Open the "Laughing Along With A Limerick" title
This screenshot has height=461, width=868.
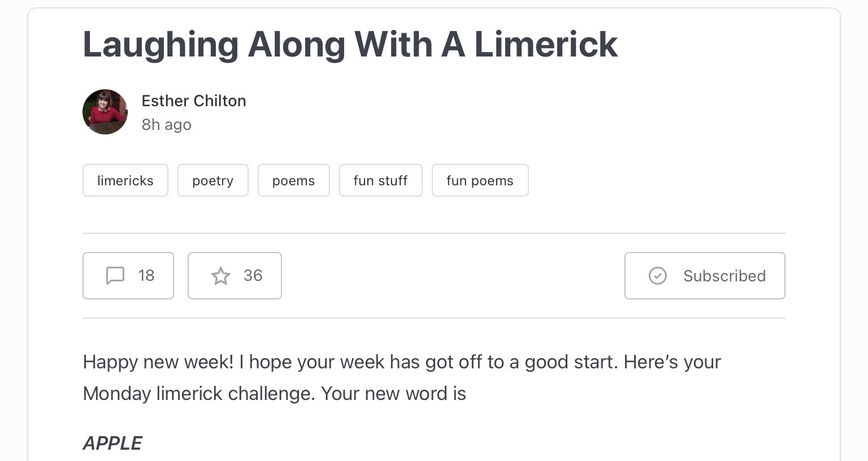[350, 44]
